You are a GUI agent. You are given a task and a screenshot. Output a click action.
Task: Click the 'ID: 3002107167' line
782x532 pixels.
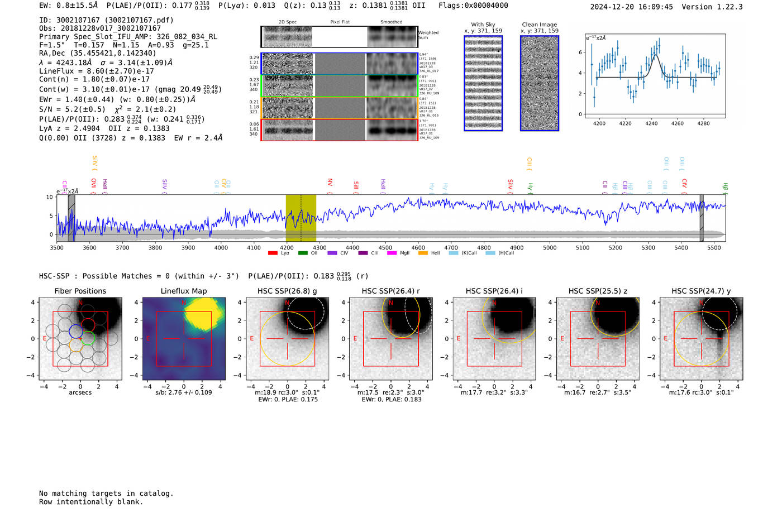(x=106, y=20)
